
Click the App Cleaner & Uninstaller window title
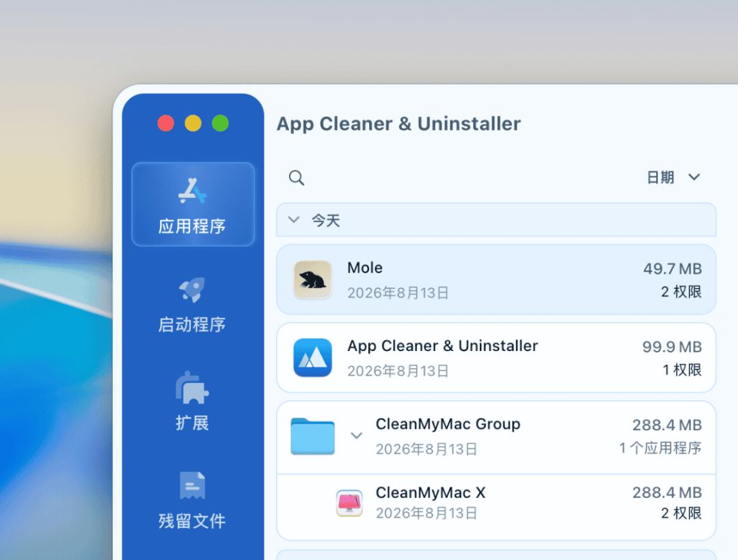[398, 124]
